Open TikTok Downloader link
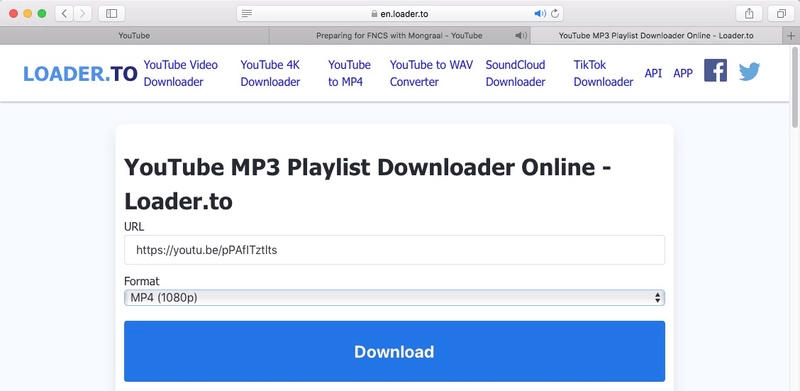The height and width of the screenshot is (391, 800). [604, 73]
